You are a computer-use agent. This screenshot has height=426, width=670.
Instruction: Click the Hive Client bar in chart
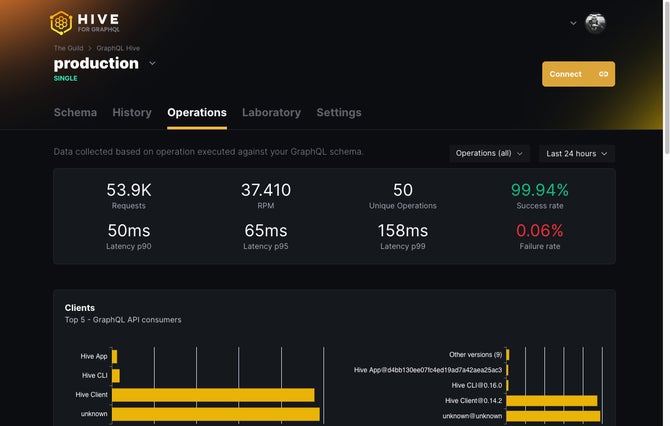tap(213, 395)
